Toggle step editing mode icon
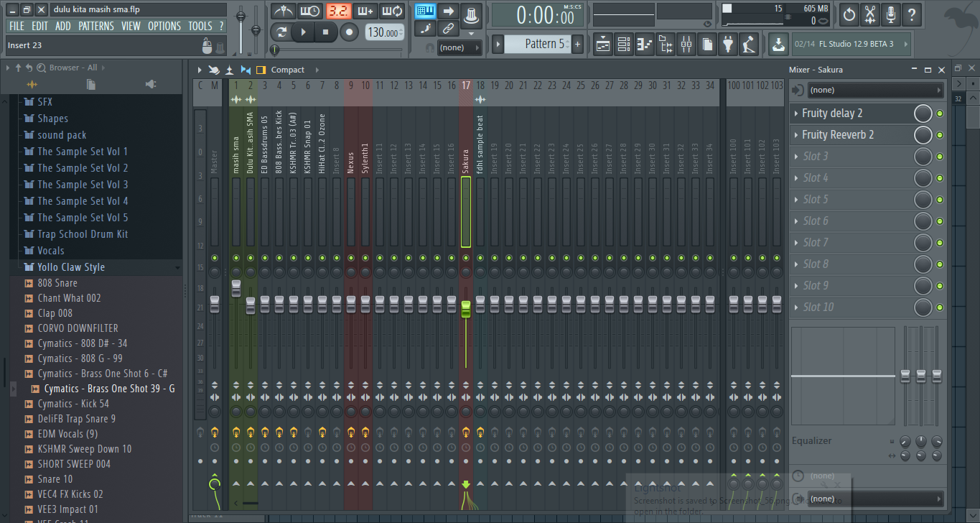Image resolution: width=980 pixels, height=523 pixels. [x=426, y=29]
